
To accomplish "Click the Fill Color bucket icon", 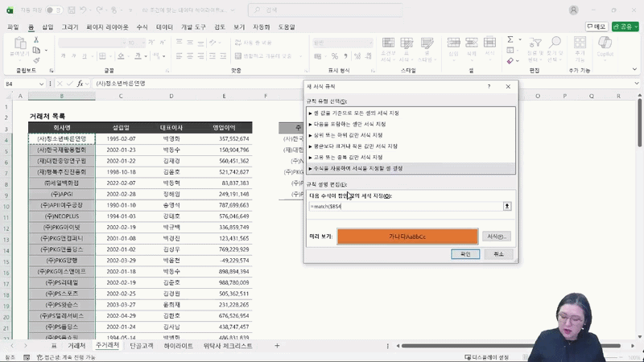I will pos(121,56).
